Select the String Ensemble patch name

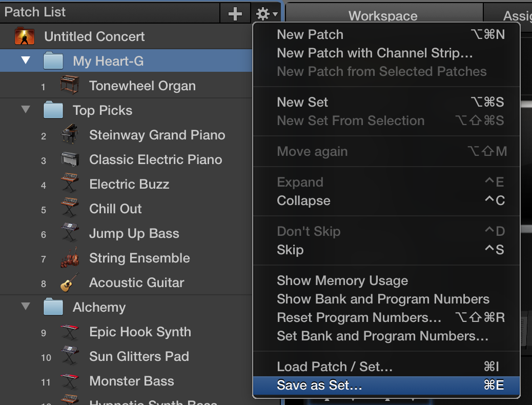pos(139,258)
